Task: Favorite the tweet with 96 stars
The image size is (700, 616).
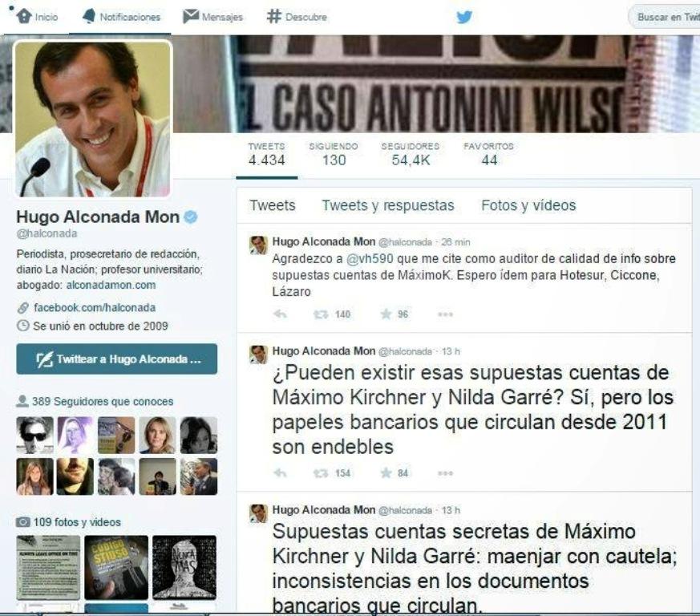Action: 386,314
